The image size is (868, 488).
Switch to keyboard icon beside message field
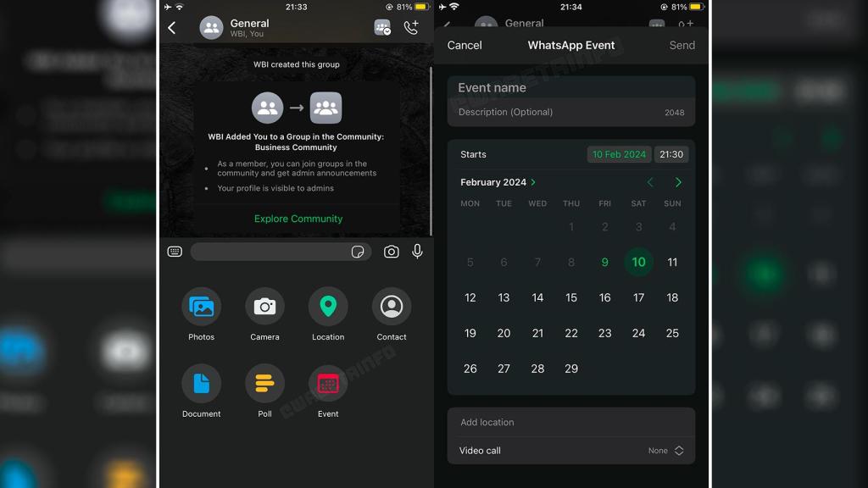coord(175,252)
